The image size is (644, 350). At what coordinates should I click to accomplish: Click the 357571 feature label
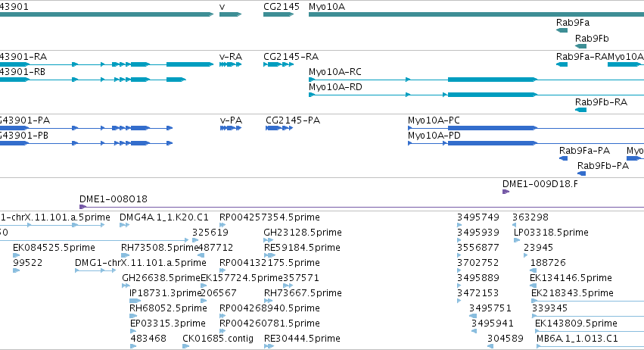click(301, 279)
